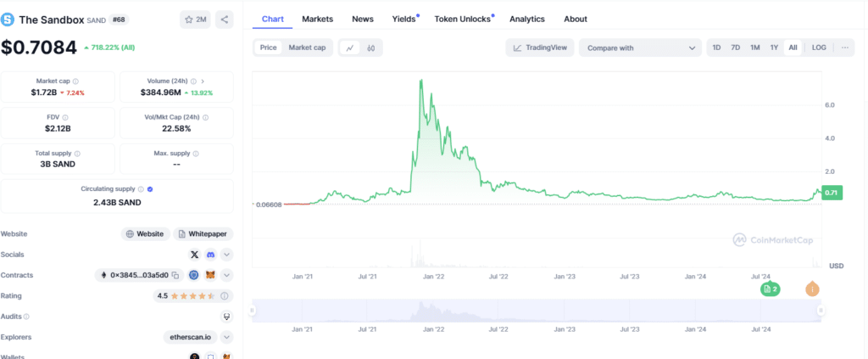
Task: Click the Volume (24h) info icon
Action: coord(193,81)
